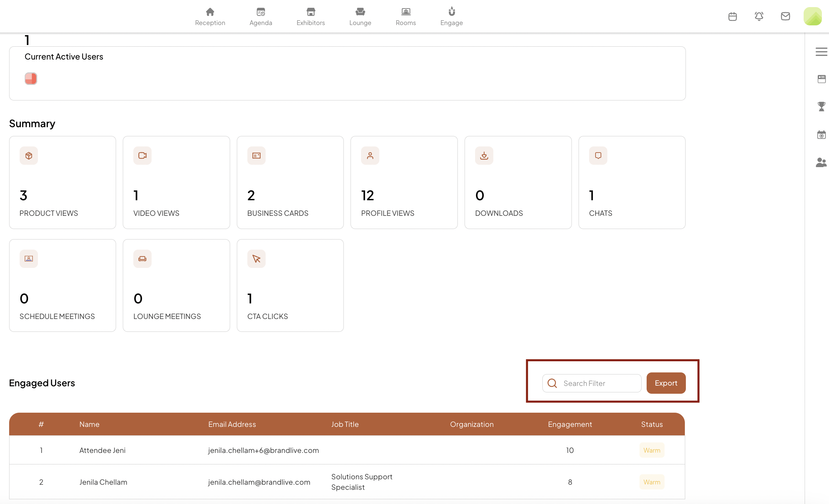Click the Export button
829x504 pixels.
tap(666, 383)
